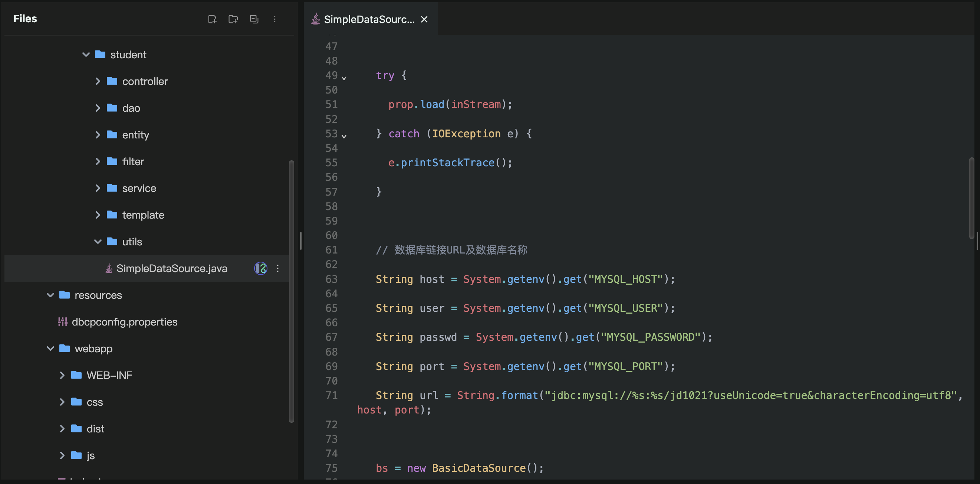Click BasicDataSource on line 75
The image size is (980, 484).
pos(479,468)
